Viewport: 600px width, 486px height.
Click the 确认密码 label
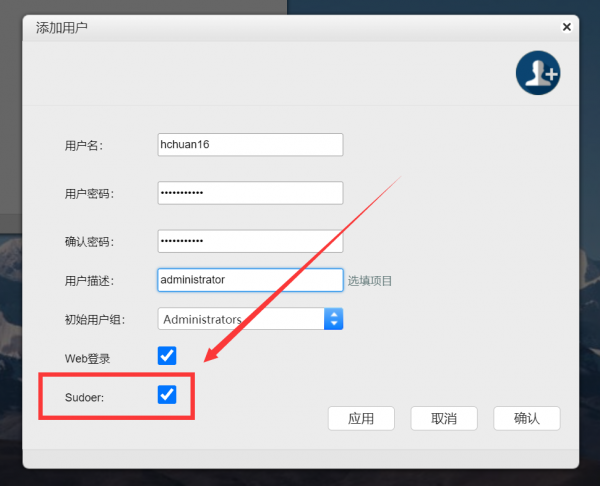coord(89,242)
